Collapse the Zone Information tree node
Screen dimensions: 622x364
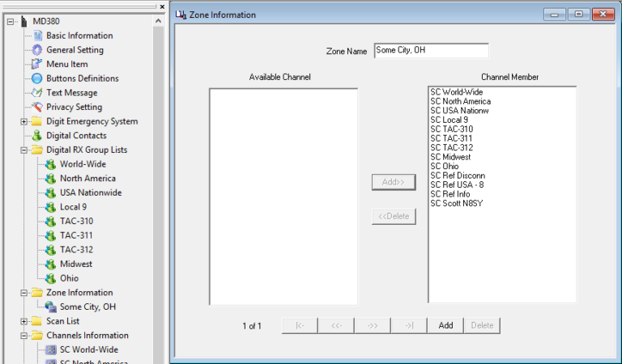pyautogui.click(x=23, y=293)
